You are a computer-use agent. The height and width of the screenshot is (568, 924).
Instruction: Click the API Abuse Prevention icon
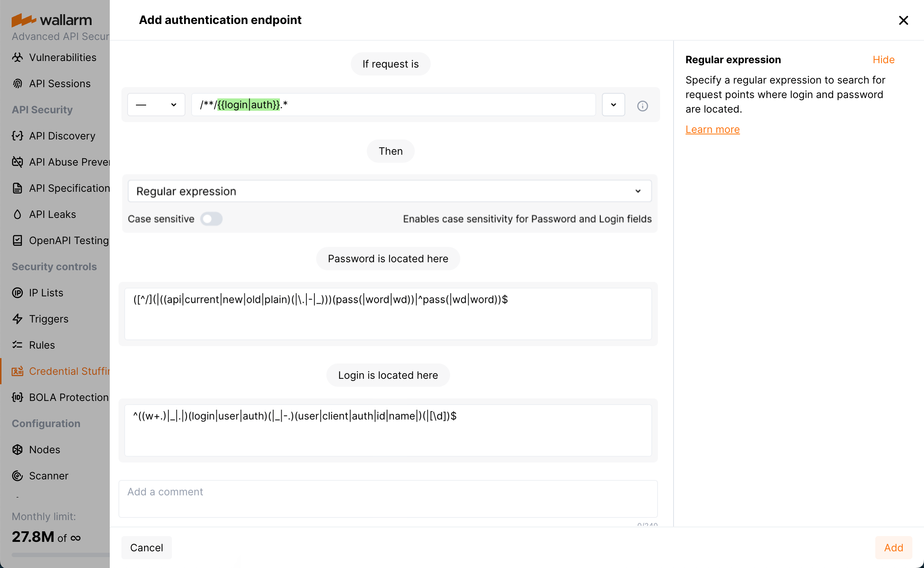click(x=17, y=162)
